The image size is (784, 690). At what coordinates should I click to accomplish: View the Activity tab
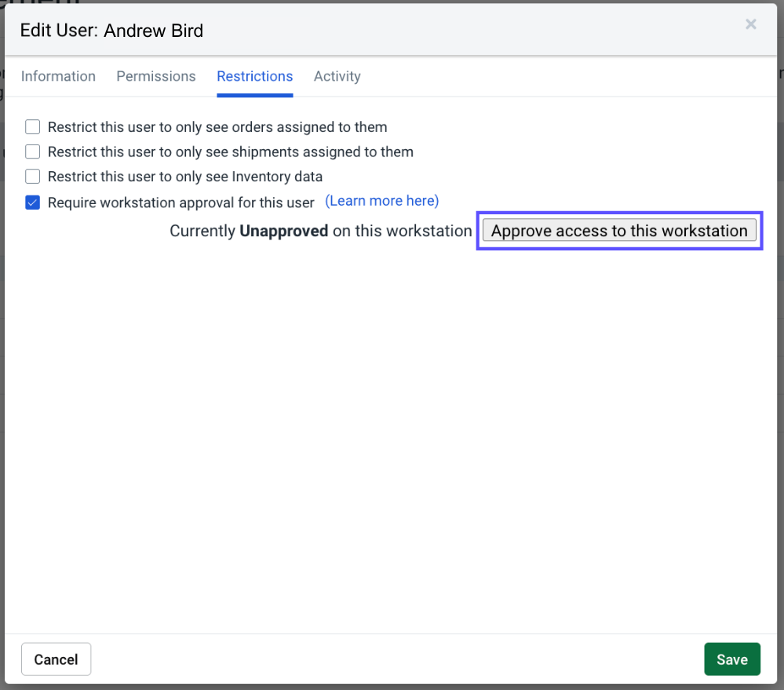click(337, 76)
